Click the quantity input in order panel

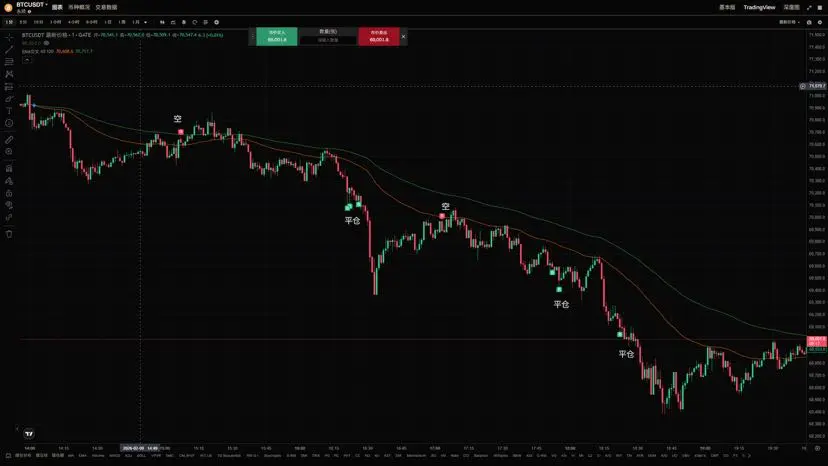coord(328,40)
